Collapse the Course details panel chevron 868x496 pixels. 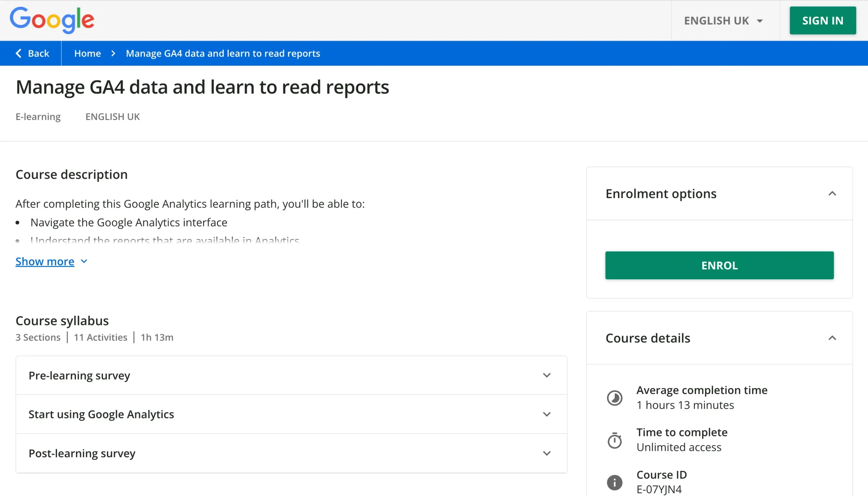point(832,338)
